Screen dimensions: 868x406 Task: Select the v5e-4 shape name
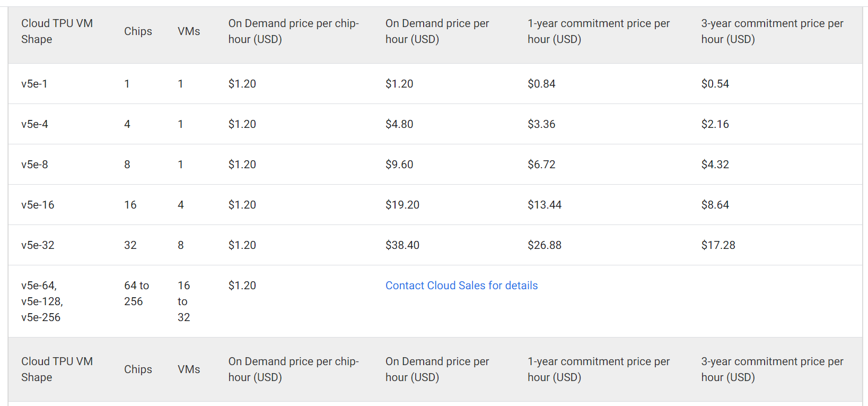coord(34,124)
